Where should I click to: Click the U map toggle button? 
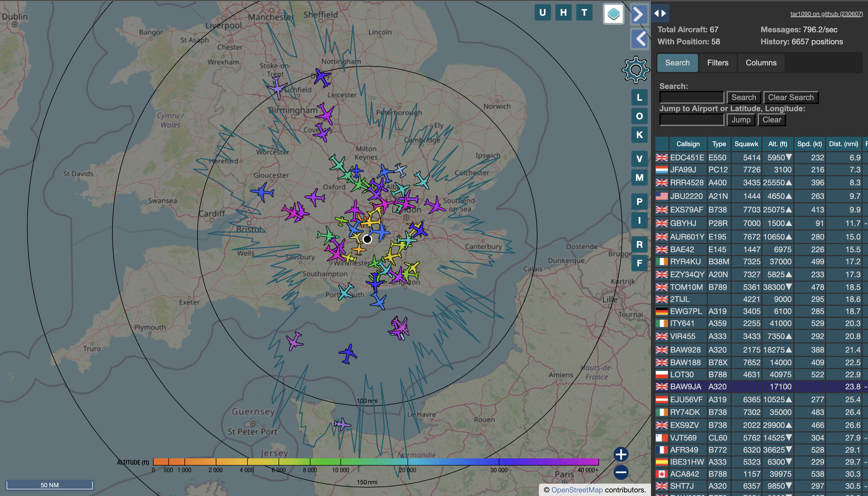pyautogui.click(x=542, y=13)
